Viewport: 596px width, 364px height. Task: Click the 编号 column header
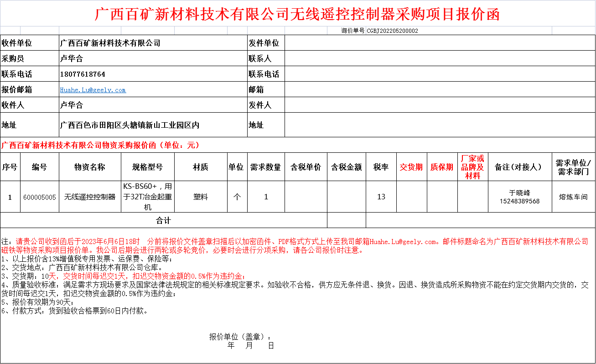39,167
